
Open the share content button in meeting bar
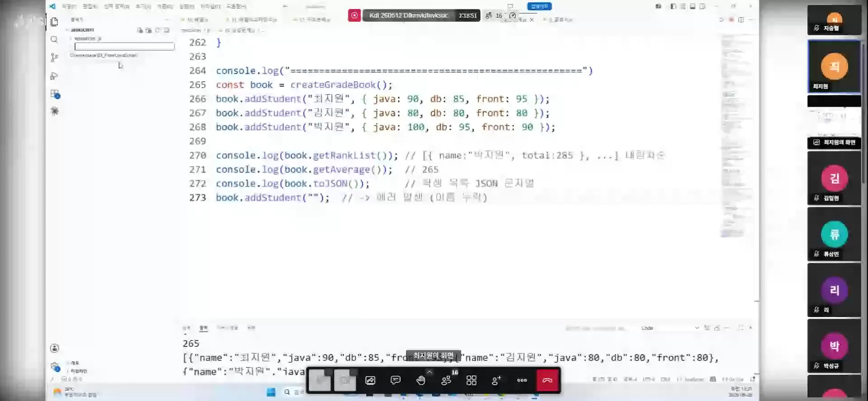pos(370,380)
